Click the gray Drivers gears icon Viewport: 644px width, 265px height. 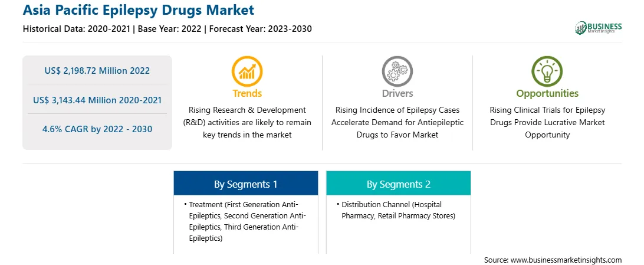click(x=397, y=71)
